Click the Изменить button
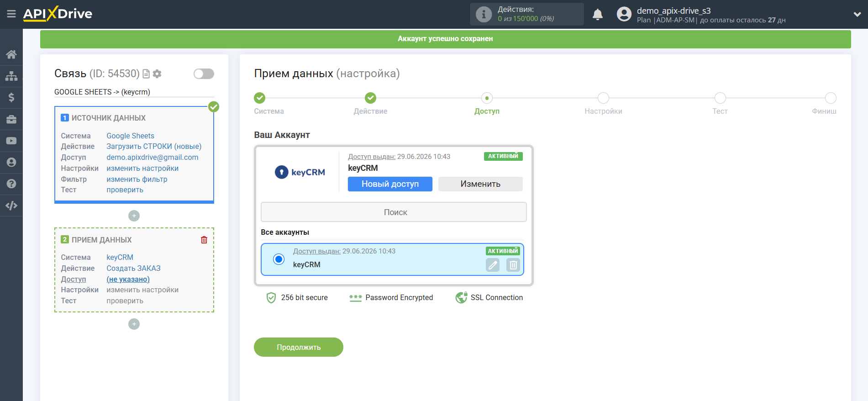The image size is (868, 401). [x=480, y=184]
